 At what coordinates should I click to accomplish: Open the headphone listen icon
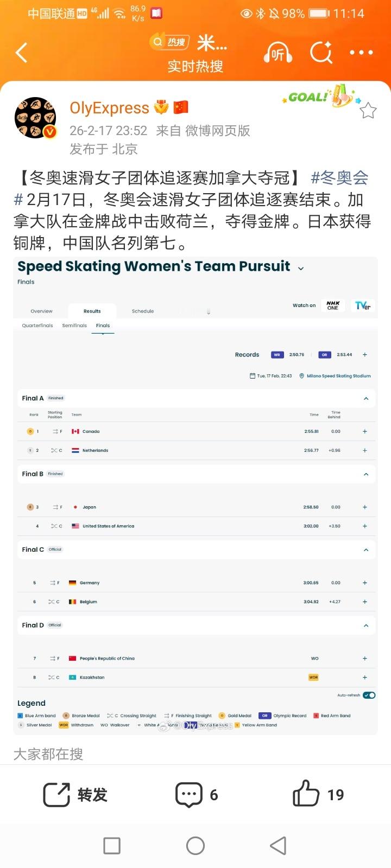coord(278,53)
